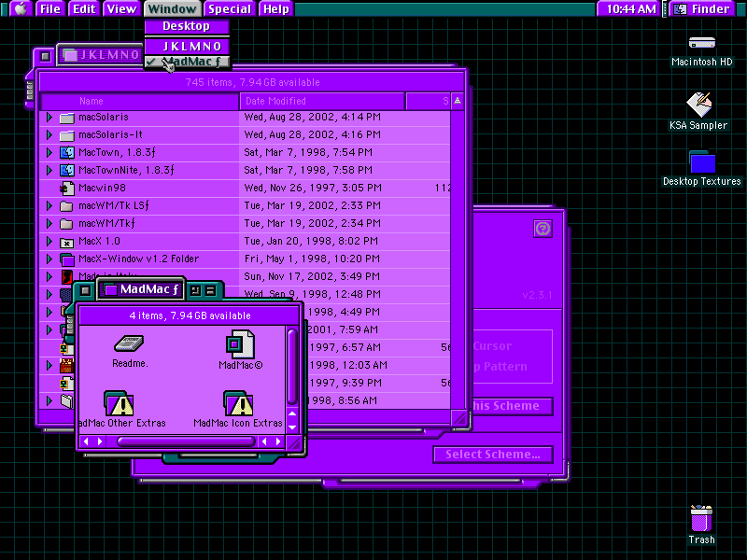This screenshot has width=747, height=560.
Task: Click the macWM/Tk LSƒ folder icon
Action: pyautogui.click(x=66, y=206)
